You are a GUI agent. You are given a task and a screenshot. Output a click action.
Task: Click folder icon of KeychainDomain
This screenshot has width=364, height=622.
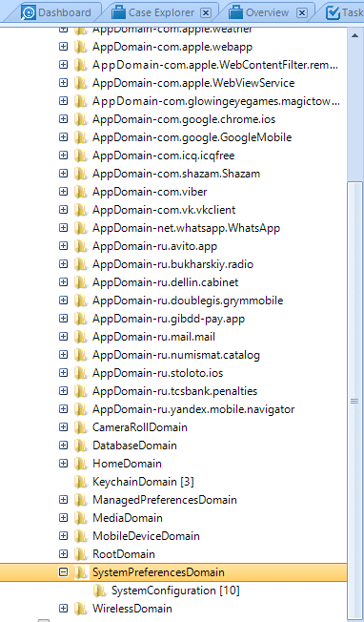[x=80, y=482]
